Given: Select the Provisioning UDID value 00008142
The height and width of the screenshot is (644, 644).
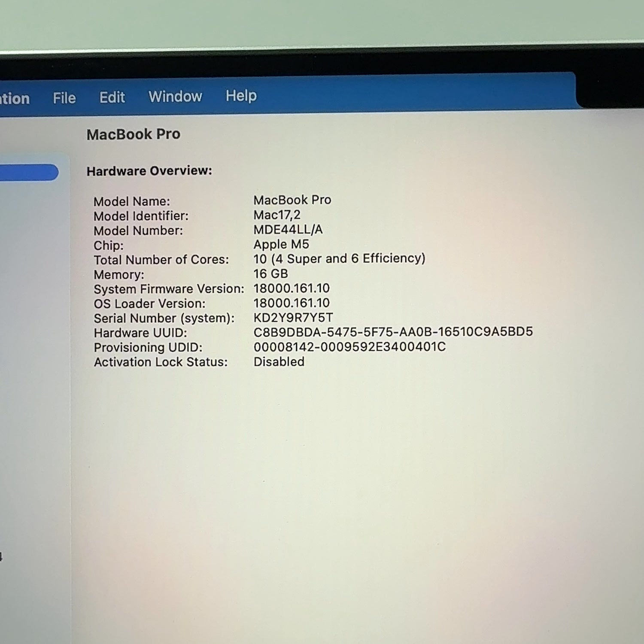Looking at the screenshot, I should point(350,346).
